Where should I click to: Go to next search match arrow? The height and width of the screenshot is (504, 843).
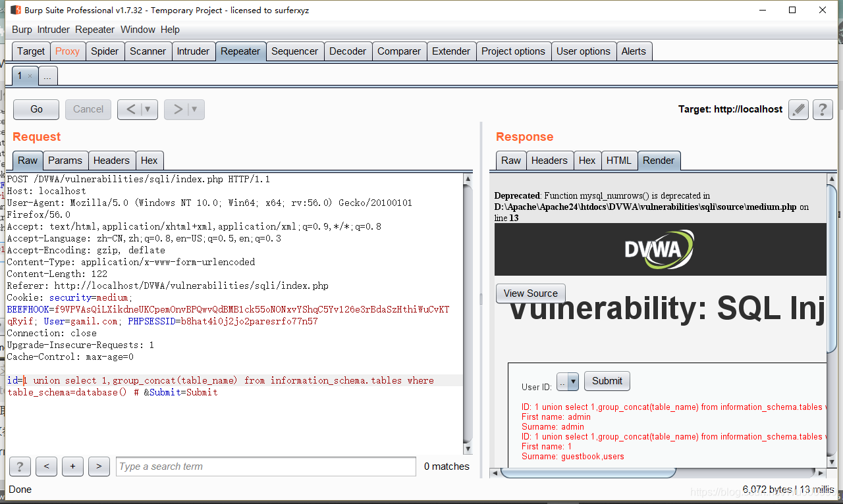99,466
